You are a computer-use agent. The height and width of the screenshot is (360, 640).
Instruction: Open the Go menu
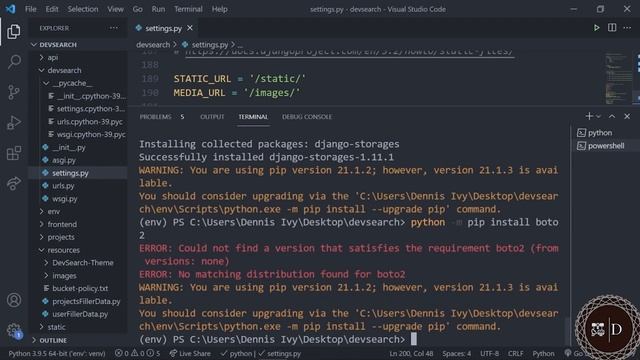[x=138, y=9]
